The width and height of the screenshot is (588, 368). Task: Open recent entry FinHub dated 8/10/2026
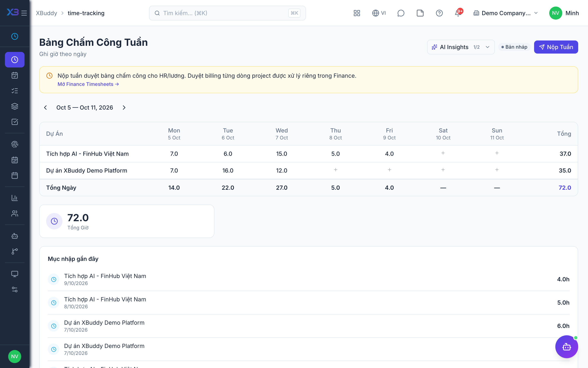pyautogui.click(x=308, y=303)
